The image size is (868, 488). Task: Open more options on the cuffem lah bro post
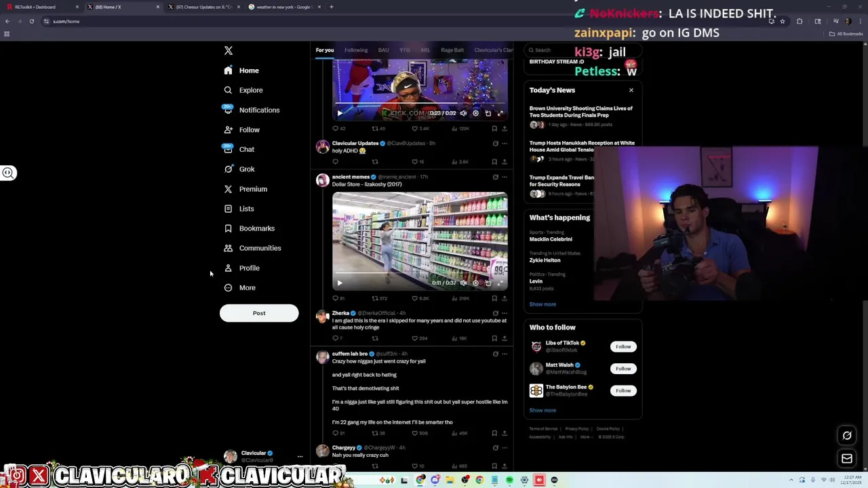pyautogui.click(x=504, y=354)
